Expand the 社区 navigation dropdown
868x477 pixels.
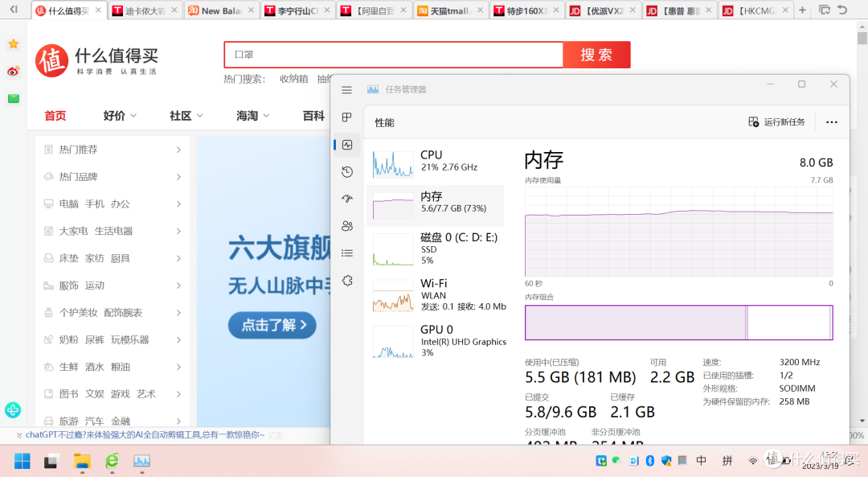click(x=186, y=115)
